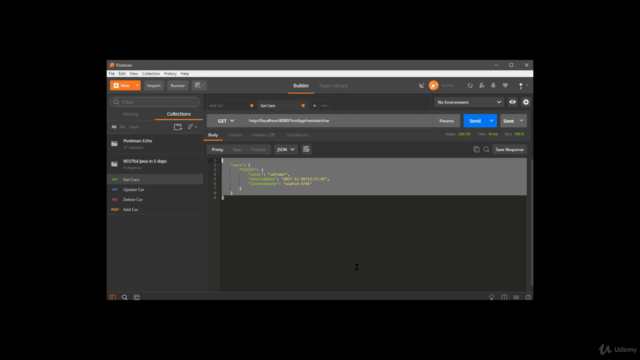The height and width of the screenshot is (360, 640).
Task: Open the manage environments gear icon
Action: 526,102
